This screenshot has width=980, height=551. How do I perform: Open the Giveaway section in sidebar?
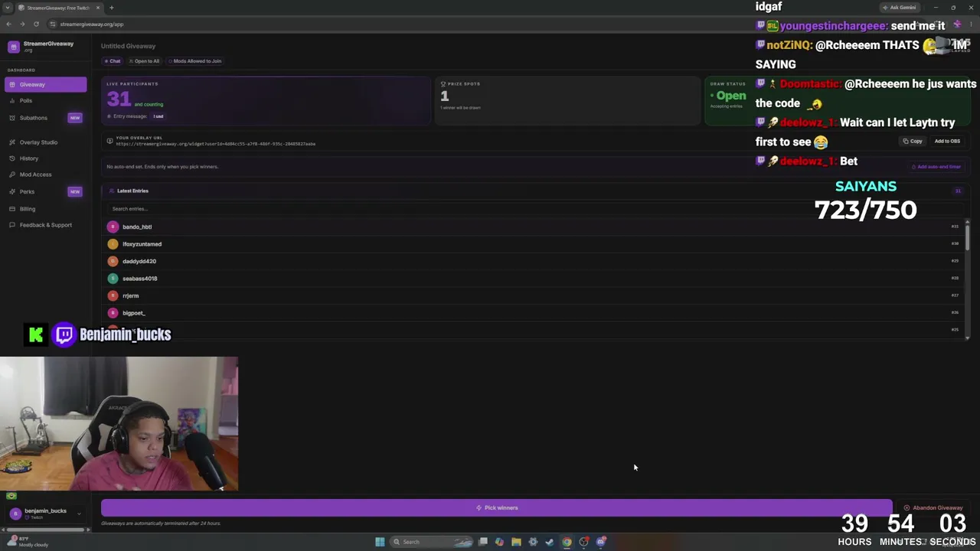coord(47,84)
